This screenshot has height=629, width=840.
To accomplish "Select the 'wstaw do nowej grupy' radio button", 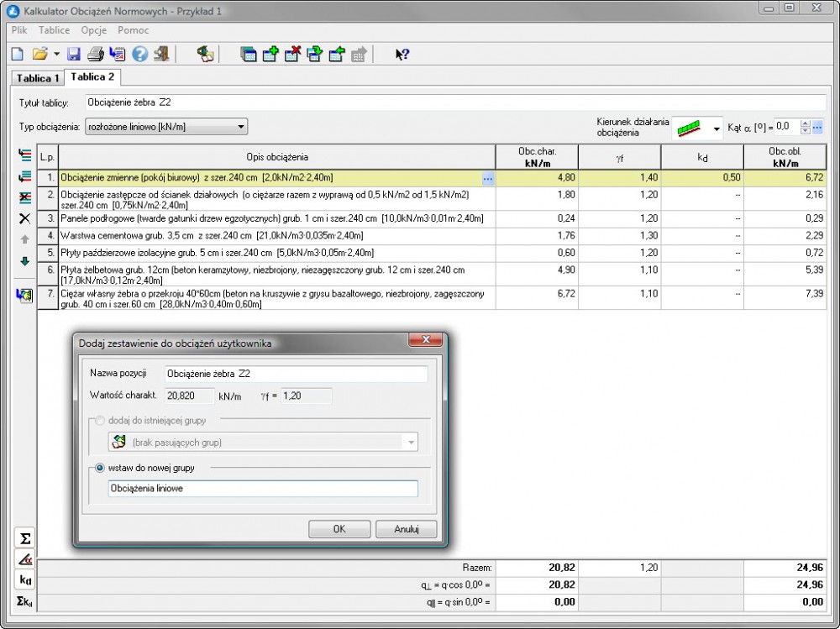I will [x=101, y=468].
